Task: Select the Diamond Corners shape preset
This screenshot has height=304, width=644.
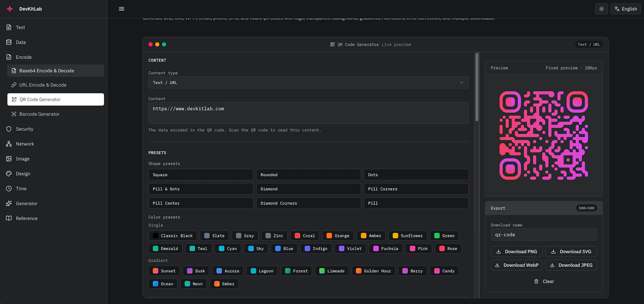Action: [x=308, y=203]
